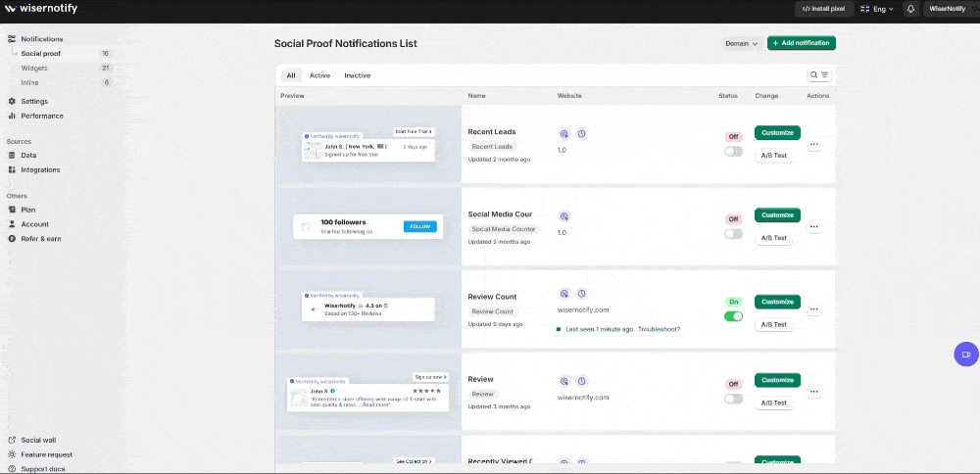
Task: Switch to the All tab
Action: pyautogui.click(x=291, y=75)
